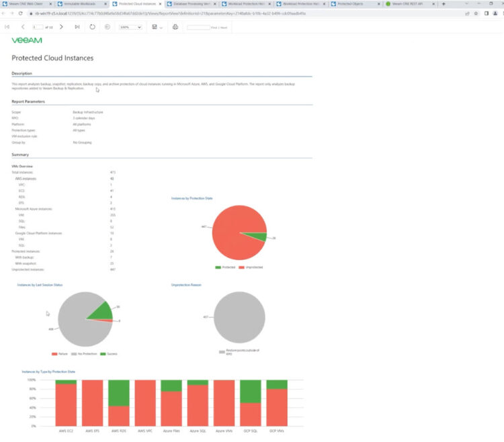Screen dimensions: 504x442
Task: Switch to Protected Objects tab
Action: tap(355, 4)
